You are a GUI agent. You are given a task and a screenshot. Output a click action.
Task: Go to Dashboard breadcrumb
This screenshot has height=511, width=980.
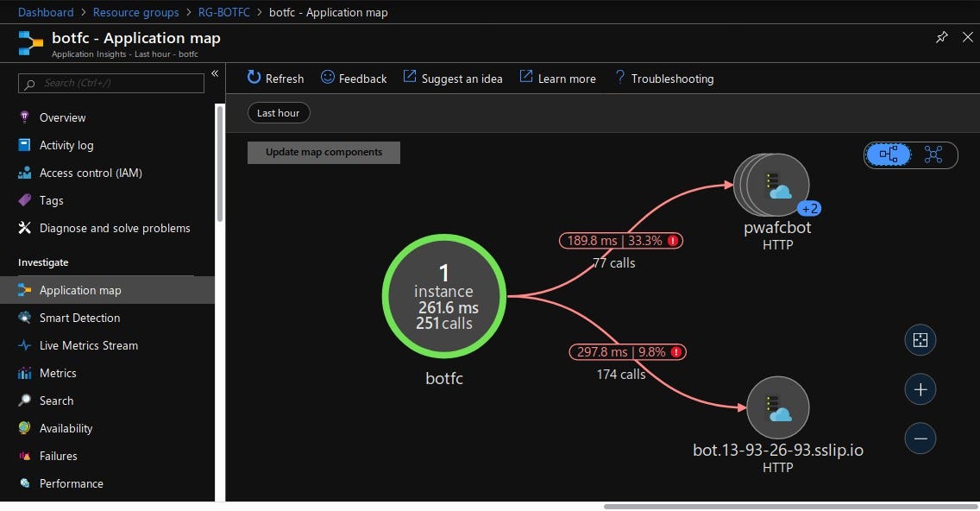[x=46, y=12]
